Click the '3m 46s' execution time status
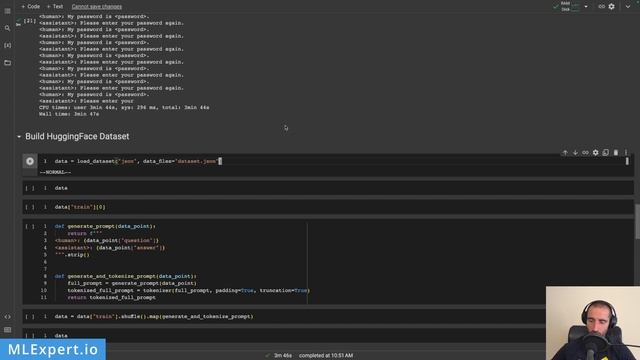 (x=283, y=356)
